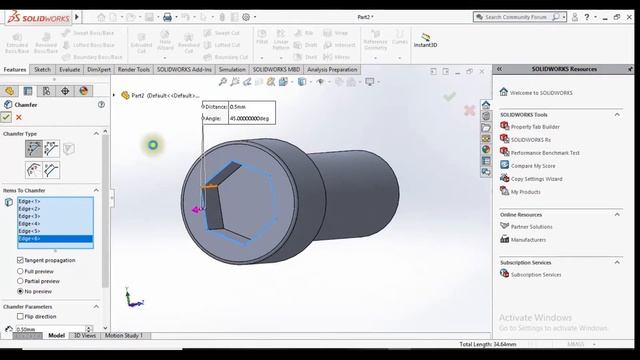Expand the Part2 flyout tree arrow

(x=114, y=96)
